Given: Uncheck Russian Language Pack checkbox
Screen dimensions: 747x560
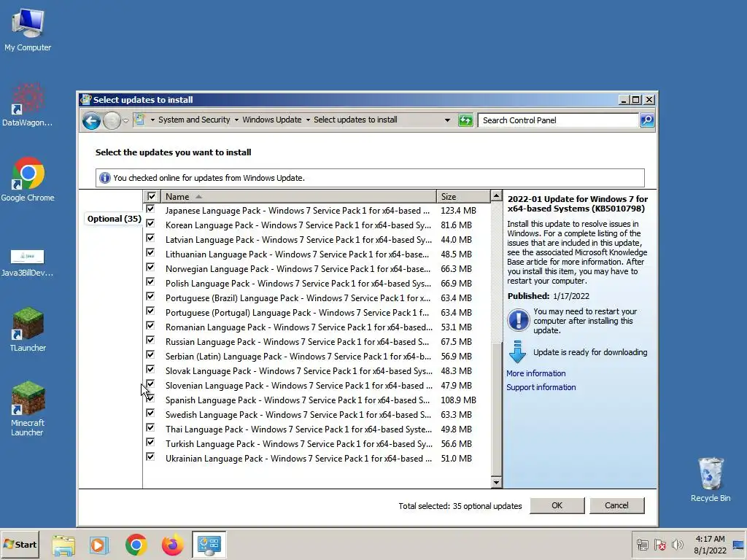Looking at the screenshot, I should pos(150,340).
